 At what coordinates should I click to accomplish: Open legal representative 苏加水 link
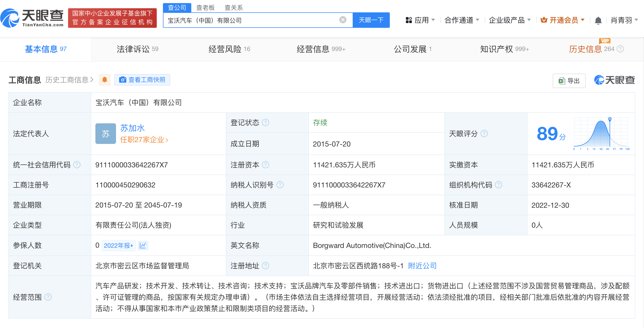pyautogui.click(x=133, y=128)
